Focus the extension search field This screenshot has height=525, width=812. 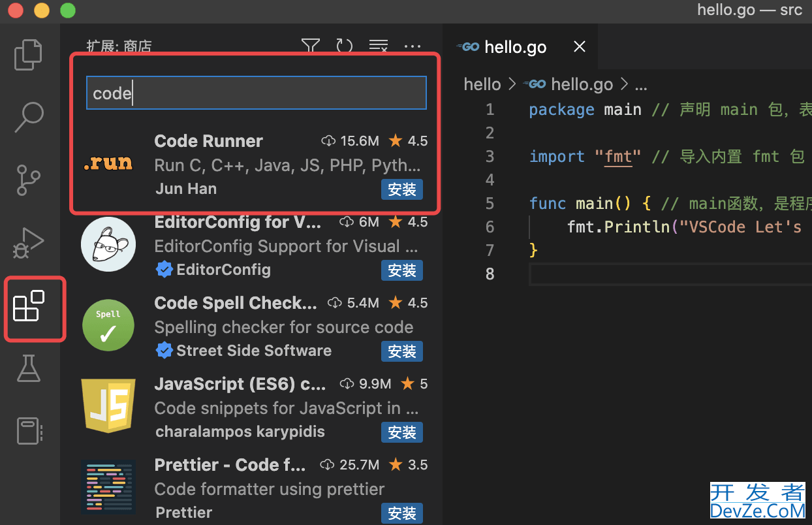(x=257, y=93)
